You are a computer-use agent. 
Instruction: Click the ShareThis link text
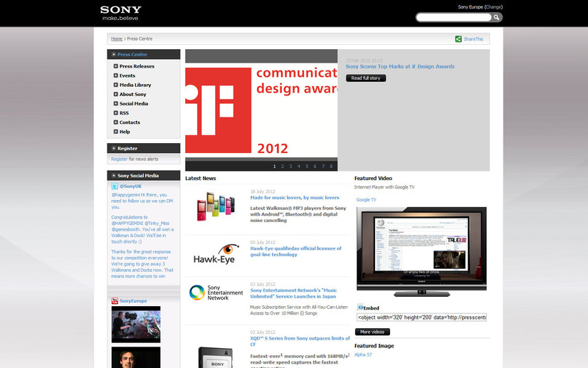click(x=473, y=39)
